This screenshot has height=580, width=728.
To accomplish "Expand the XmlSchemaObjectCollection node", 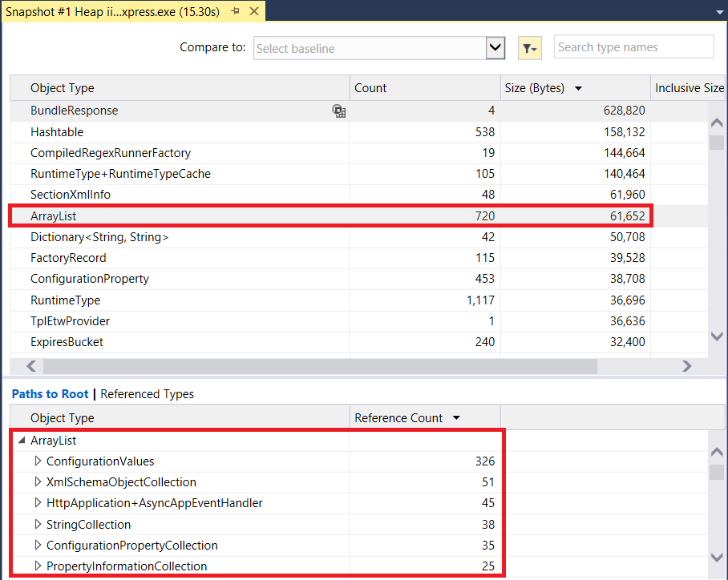I will tap(38, 482).
